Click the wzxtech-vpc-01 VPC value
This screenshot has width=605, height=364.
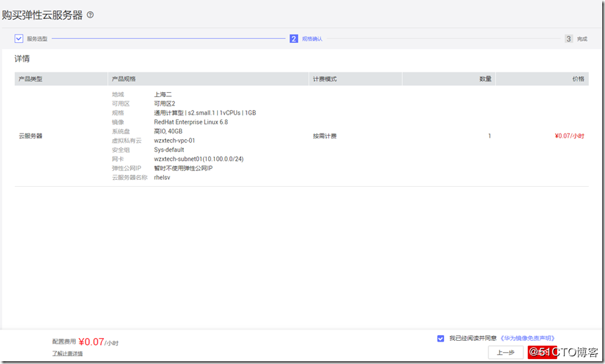(x=174, y=141)
